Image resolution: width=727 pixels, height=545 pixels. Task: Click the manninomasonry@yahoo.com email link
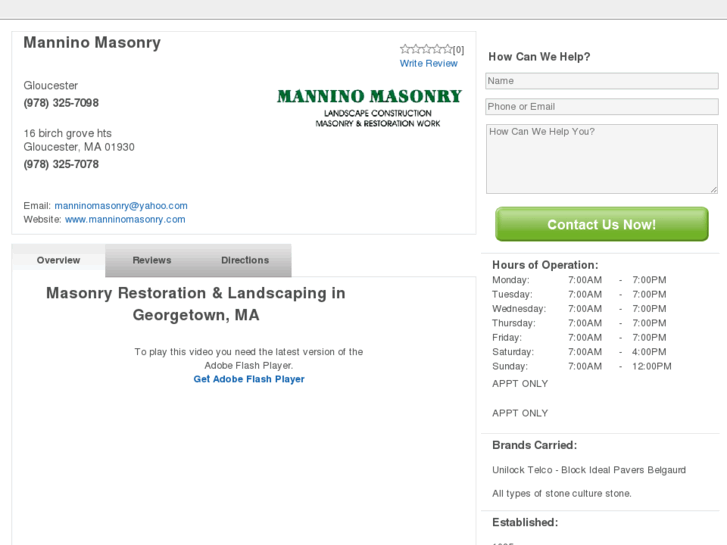coord(121,206)
